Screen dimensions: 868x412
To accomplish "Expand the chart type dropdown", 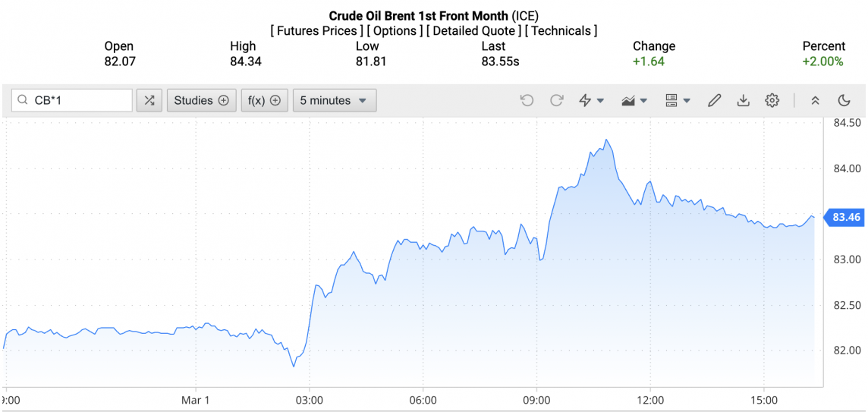I will pyautogui.click(x=634, y=100).
